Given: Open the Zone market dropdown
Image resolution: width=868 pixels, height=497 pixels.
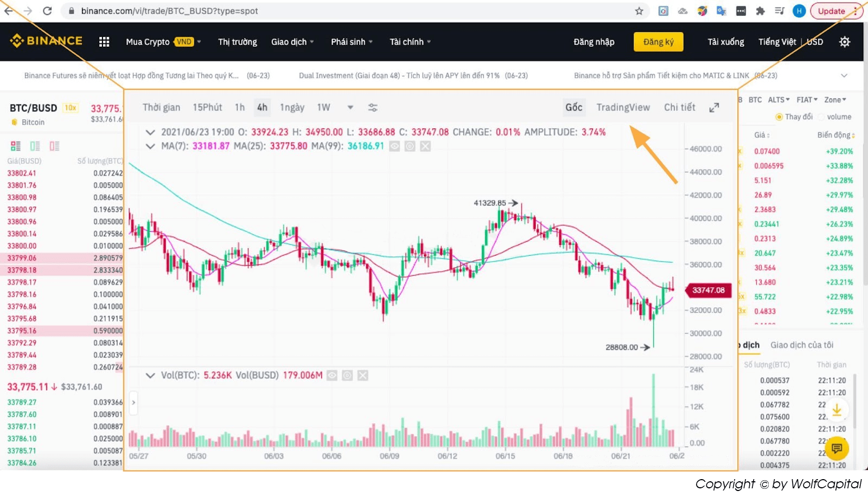Looking at the screenshot, I should [x=835, y=100].
